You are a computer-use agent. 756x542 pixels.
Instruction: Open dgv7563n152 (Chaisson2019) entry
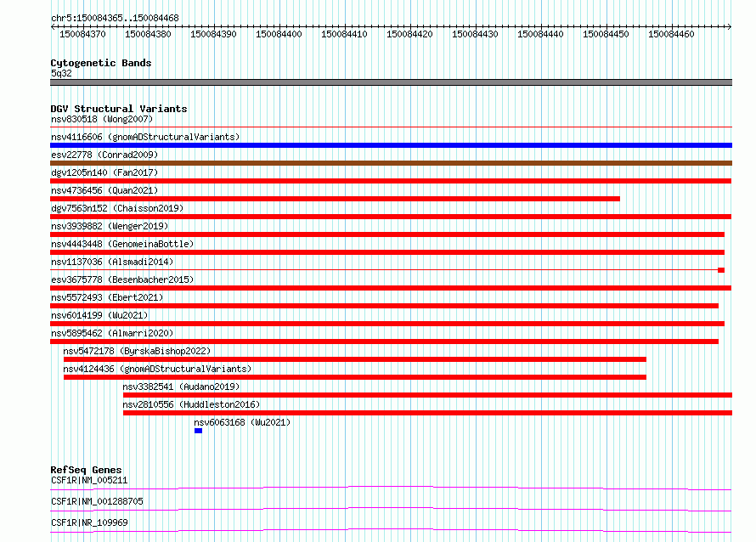[117, 208]
